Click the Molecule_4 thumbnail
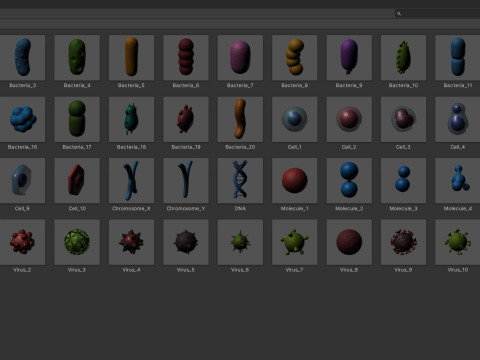 point(458,181)
